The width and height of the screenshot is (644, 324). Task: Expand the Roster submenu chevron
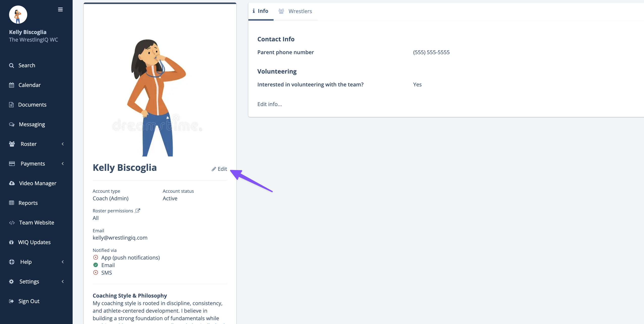[63, 144]
